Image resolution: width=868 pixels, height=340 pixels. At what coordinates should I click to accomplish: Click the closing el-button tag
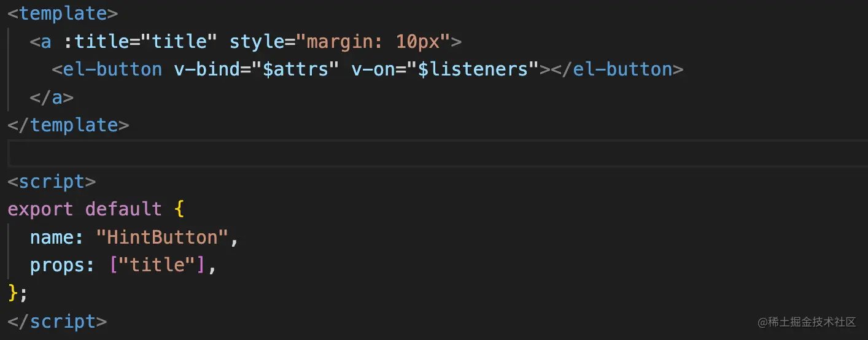(617, 69)
